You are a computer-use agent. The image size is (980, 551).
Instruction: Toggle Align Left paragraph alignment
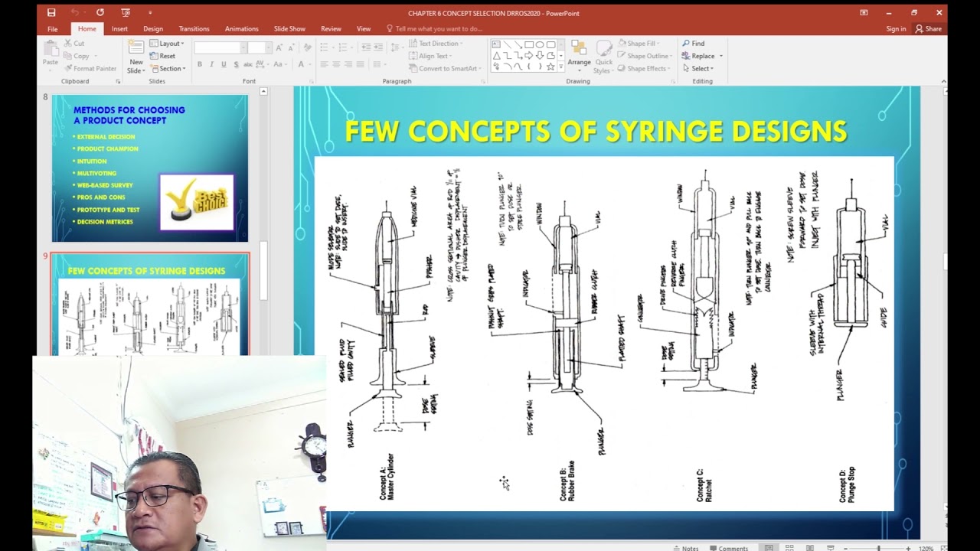click(x=325, y=64)
